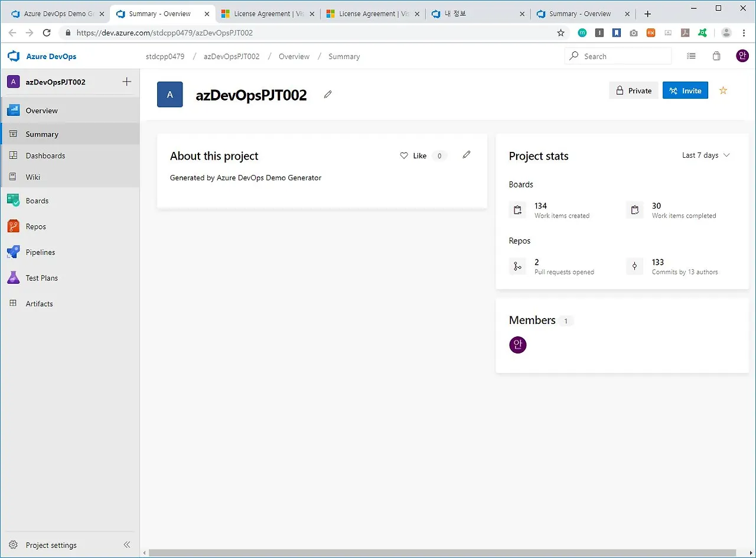Viewport: 756px width, 558px height.
Task: Click the orange extension icon in toolbar
Action: pos(651,33)
